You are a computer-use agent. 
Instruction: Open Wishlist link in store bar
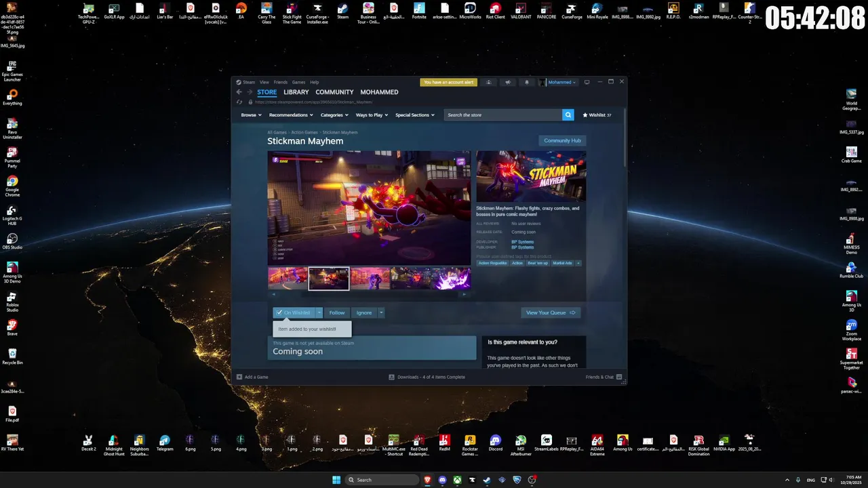597,115
